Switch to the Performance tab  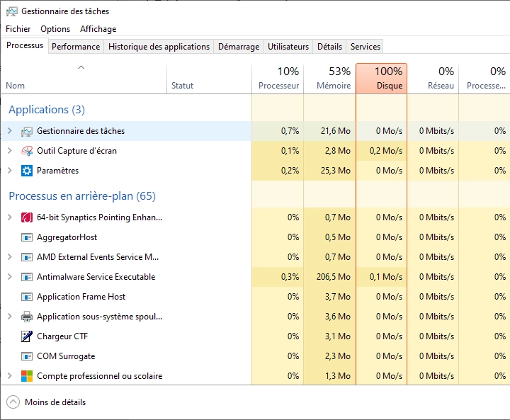tap(76, 47)
